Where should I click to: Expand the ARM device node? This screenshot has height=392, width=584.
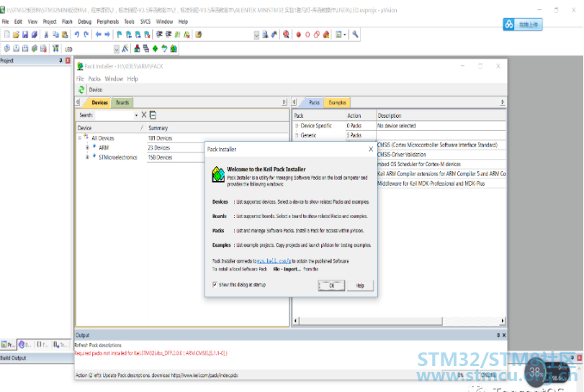pyautogui.click(x=87, y=147)
